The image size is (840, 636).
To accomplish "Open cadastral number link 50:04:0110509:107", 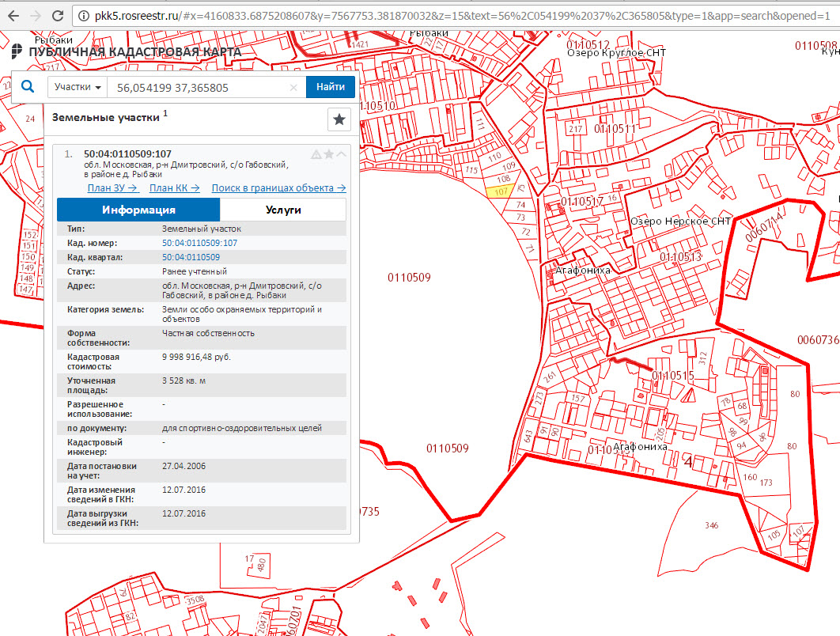I will point(199,243).
